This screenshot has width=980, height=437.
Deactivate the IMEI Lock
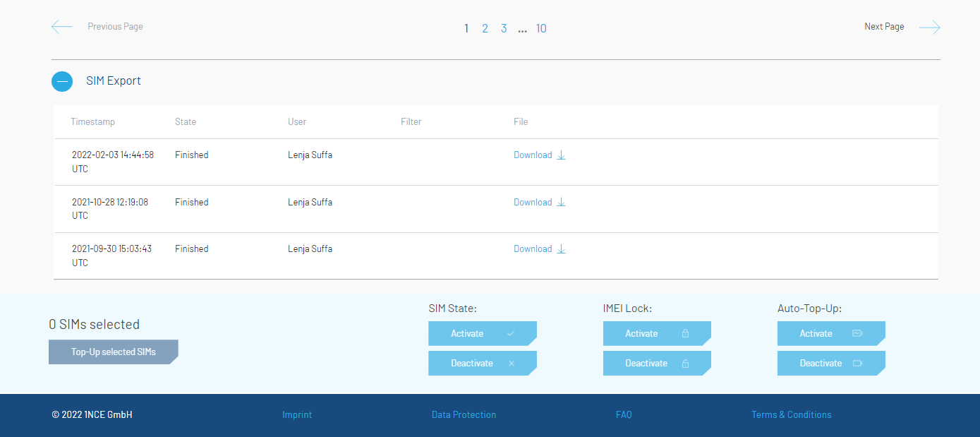pos(656,364)
